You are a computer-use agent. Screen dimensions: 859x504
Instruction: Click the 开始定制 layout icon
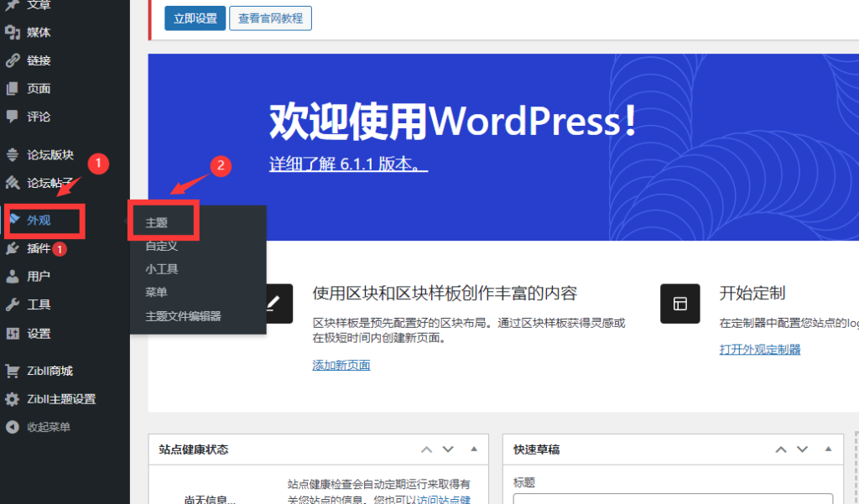point(679,304)
